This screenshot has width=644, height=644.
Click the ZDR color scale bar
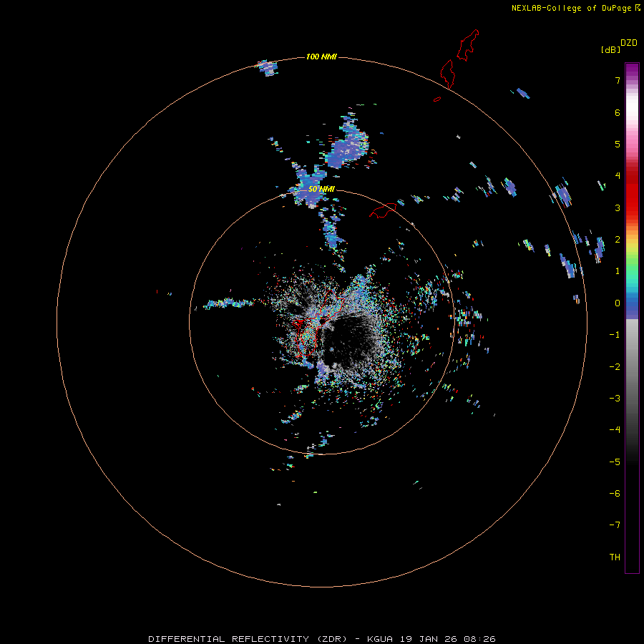click(x=632, y=318)
